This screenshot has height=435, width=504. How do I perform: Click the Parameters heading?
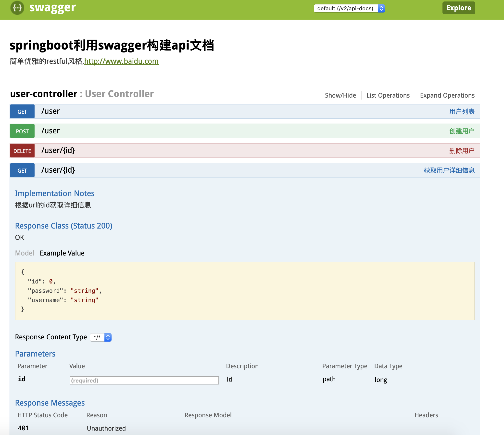[35, 354]
